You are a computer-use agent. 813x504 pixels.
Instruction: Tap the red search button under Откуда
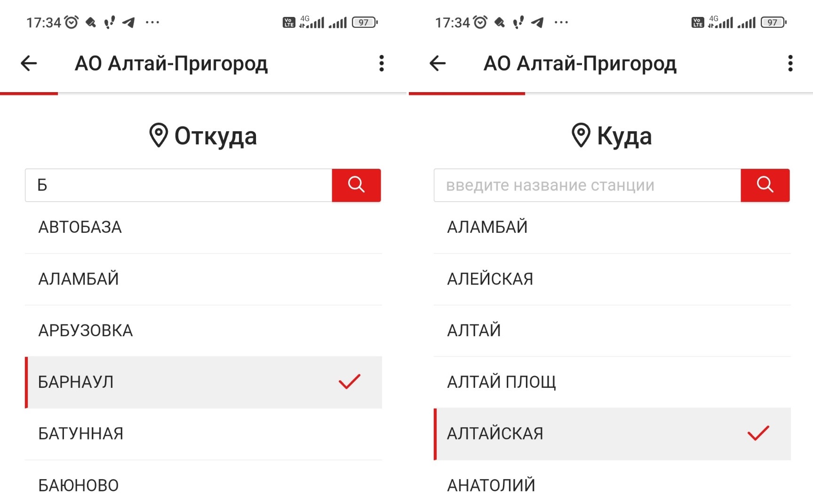click(x=356, y=185)
